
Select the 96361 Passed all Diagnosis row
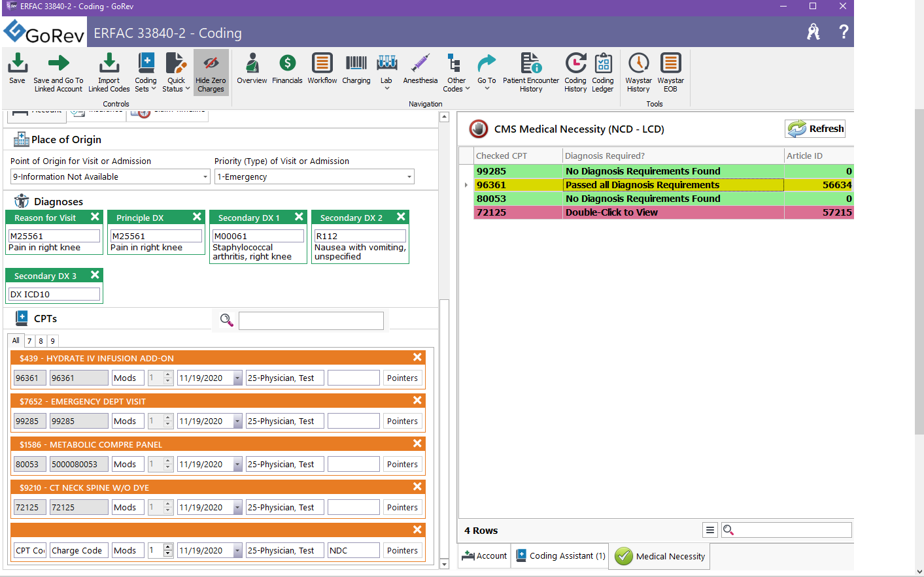pyautogui.click(x=664, y=185)
